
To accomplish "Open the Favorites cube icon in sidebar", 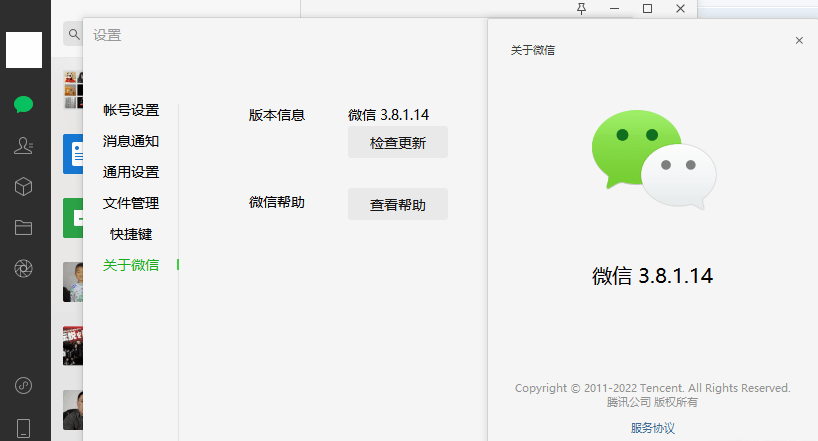I will tap(23, 186).
